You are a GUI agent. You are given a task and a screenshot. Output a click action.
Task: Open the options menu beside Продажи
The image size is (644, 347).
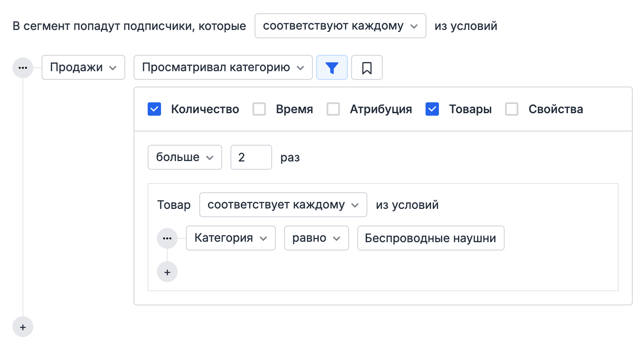point(23,67)
